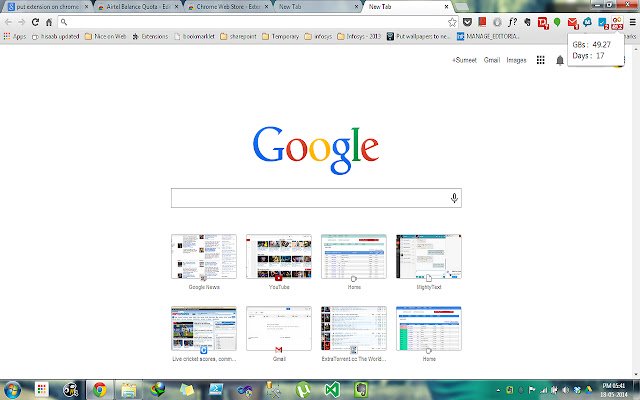The width and height of the screenshot is (640, 400).
Task: Expand sharepoint bookmark folder
Action: (x=238, y=36)
